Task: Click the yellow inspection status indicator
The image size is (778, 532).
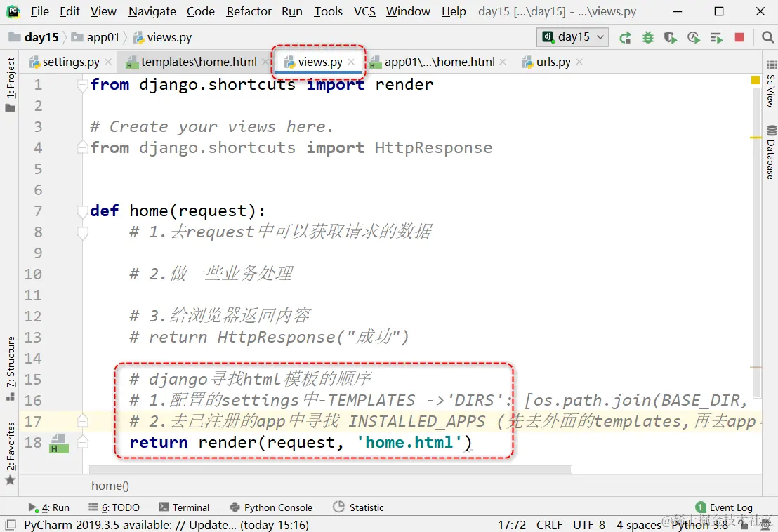Action: [x=756, y=80]
